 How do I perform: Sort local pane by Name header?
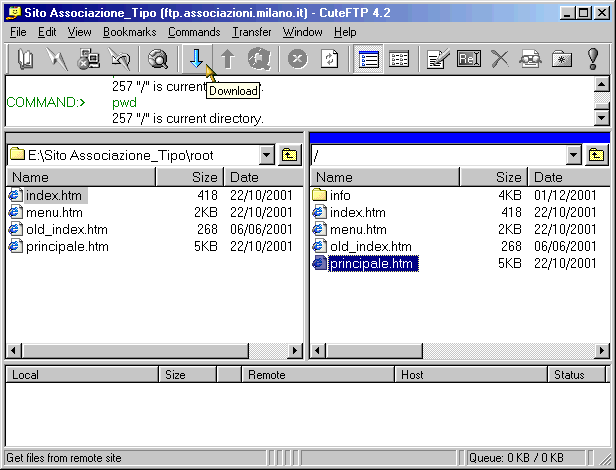[x=81, y=177]
